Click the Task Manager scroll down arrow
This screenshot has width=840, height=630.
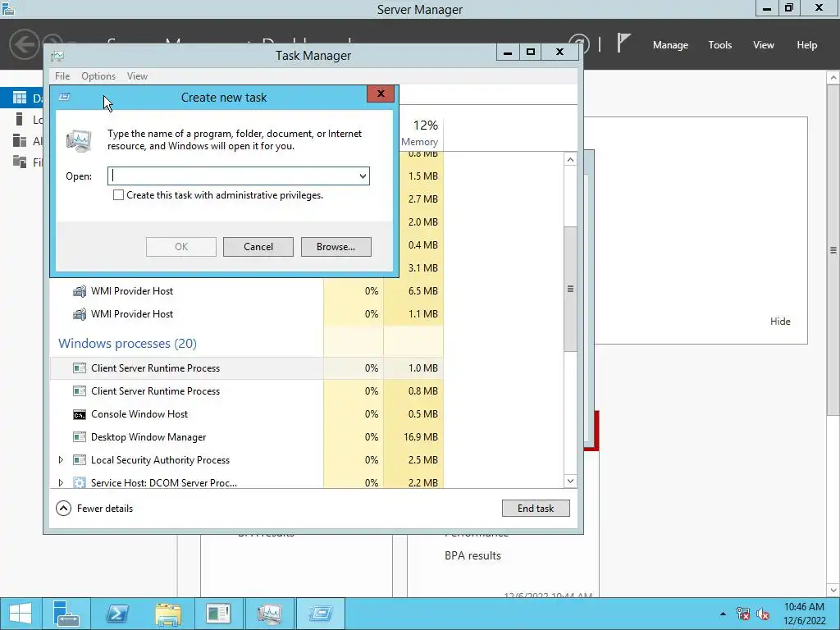pyautogui.click(x=570, y=481)
